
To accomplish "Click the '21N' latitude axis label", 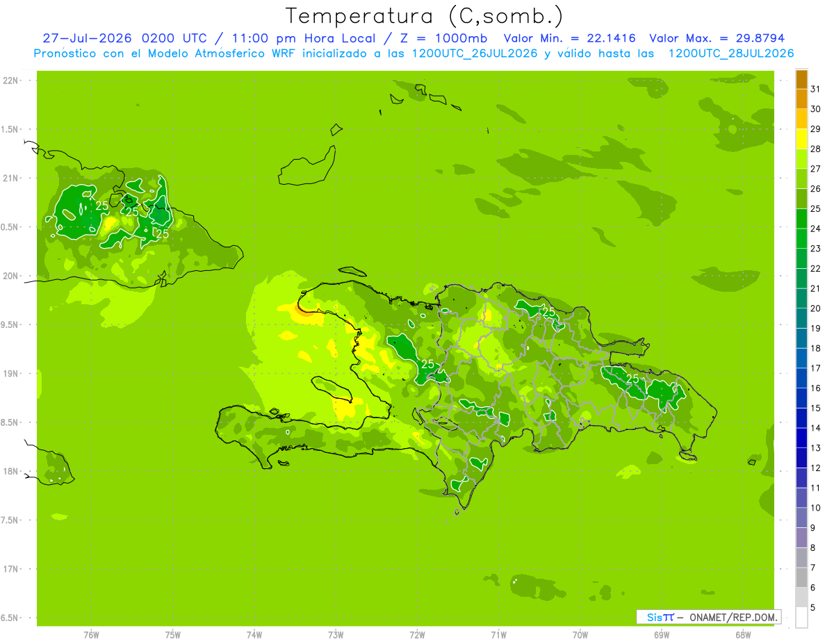I will [x=10, y=179].
